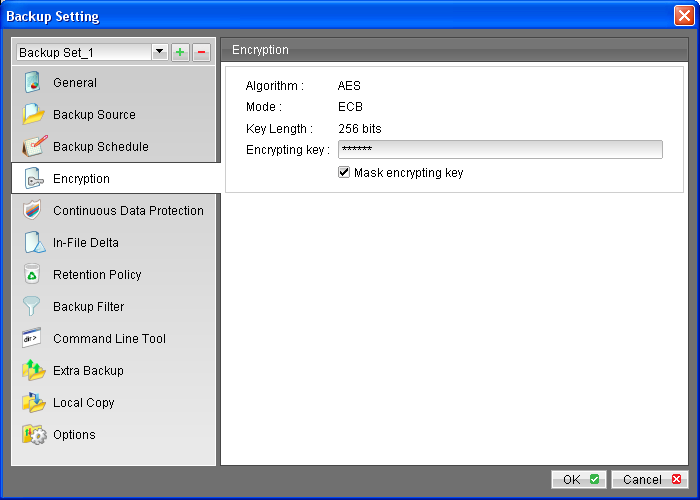
Task: Click the Continuous Data Protection shield icon
Action: 33,211
